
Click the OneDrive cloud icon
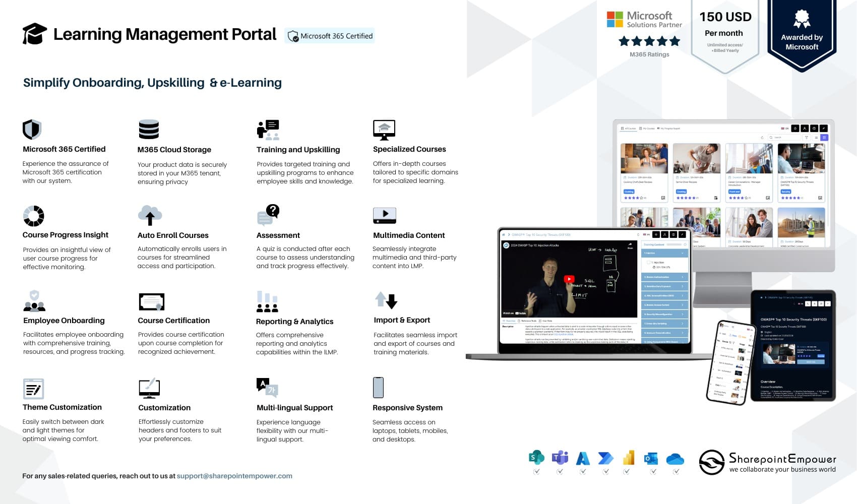click(675, 459)
